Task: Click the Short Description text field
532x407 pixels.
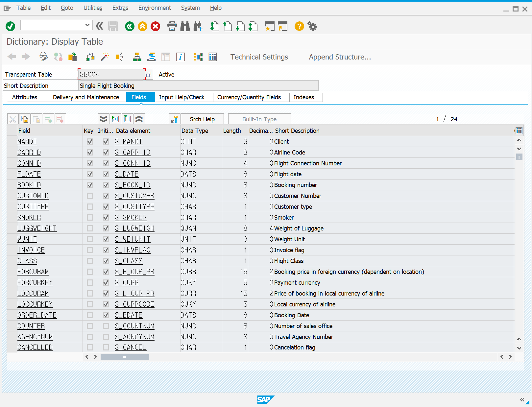Action: pyautogui.click(x=198, y=86)
